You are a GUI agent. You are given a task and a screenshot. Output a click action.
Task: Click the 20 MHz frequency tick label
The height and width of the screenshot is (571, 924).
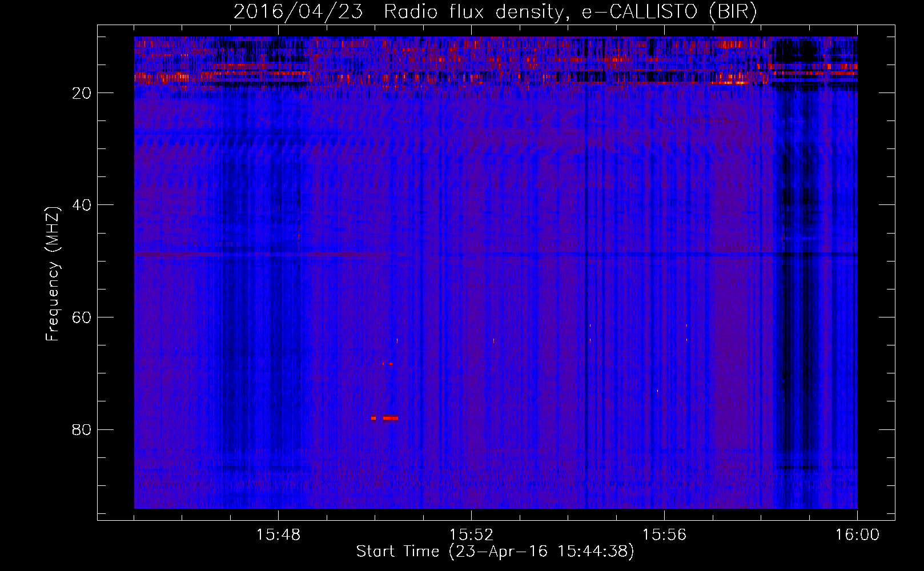point(82,93)
